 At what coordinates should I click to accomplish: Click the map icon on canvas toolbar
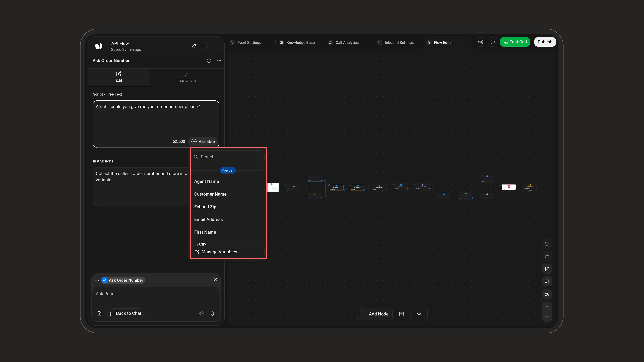pos(547,282)
